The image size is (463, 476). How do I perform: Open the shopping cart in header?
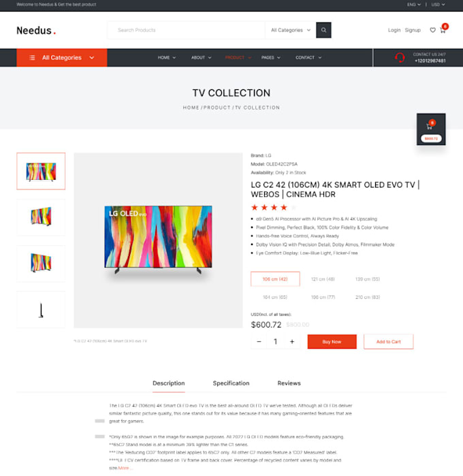443,30
